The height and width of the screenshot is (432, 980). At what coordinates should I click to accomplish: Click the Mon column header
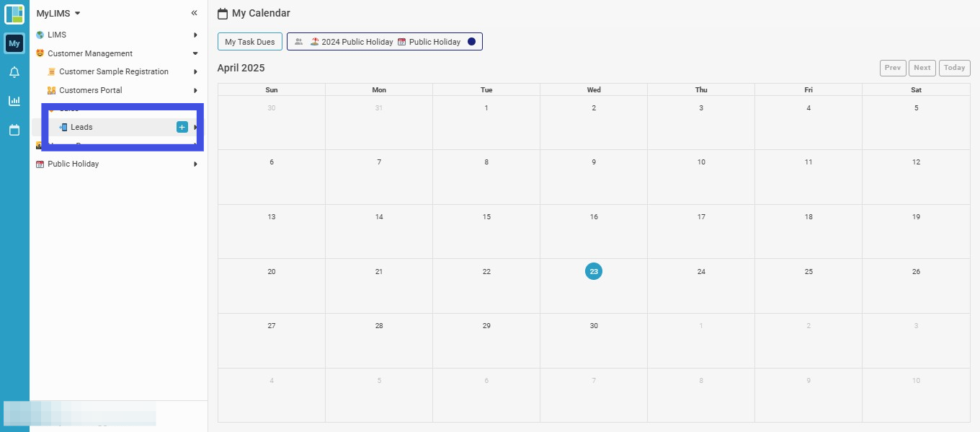[379, 89]
